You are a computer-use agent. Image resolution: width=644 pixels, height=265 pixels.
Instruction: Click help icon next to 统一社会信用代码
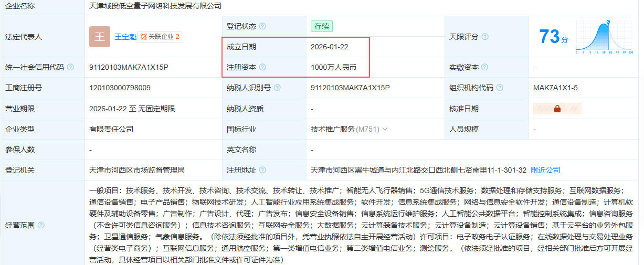(x=70, y=67)
